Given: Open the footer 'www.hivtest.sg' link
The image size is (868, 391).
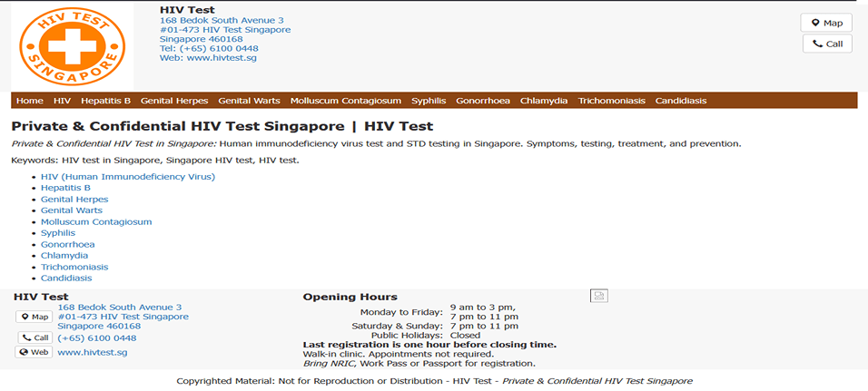Looking at the screenshot, I should tap(93, 352).
